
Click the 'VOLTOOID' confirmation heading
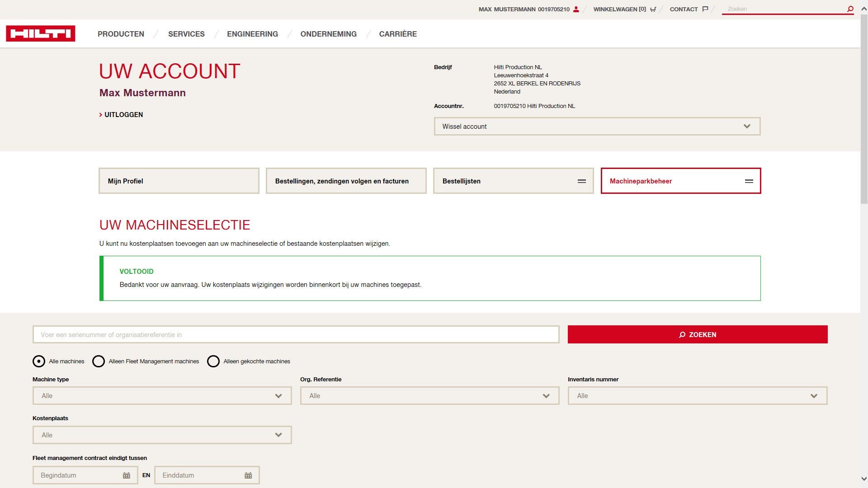point(137,272)
